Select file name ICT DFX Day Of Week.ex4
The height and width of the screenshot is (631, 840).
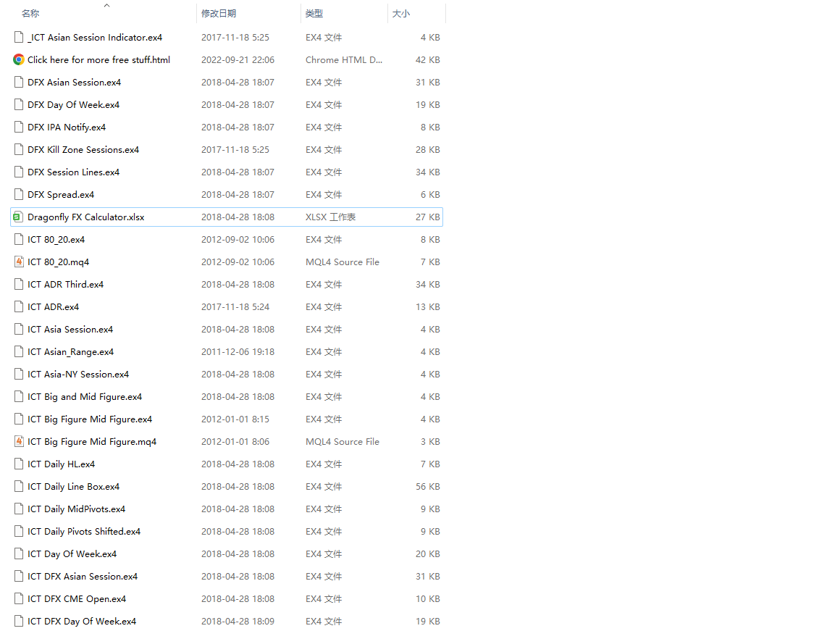click(x=82, y=622)
